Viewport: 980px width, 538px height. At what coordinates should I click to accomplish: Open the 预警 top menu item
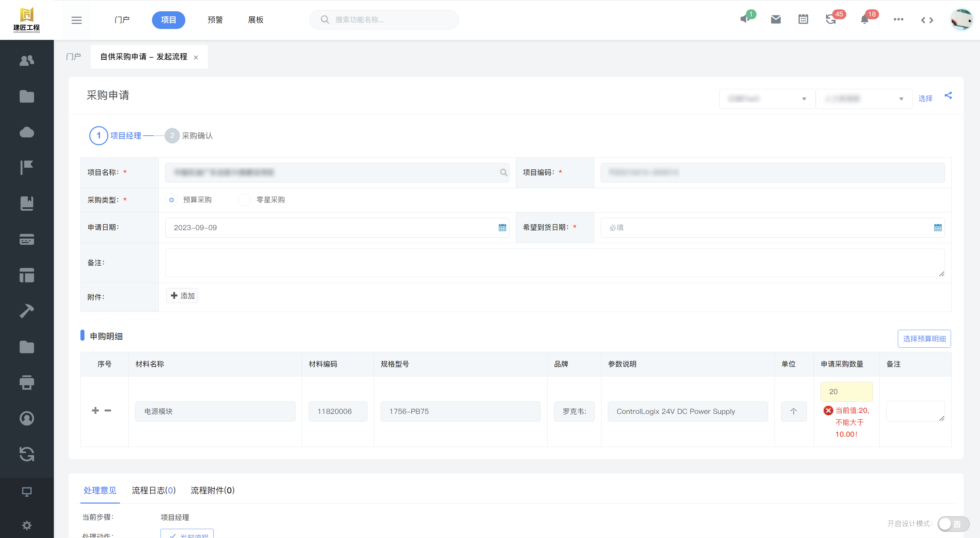pyautogui.click(x=215, y=20)
